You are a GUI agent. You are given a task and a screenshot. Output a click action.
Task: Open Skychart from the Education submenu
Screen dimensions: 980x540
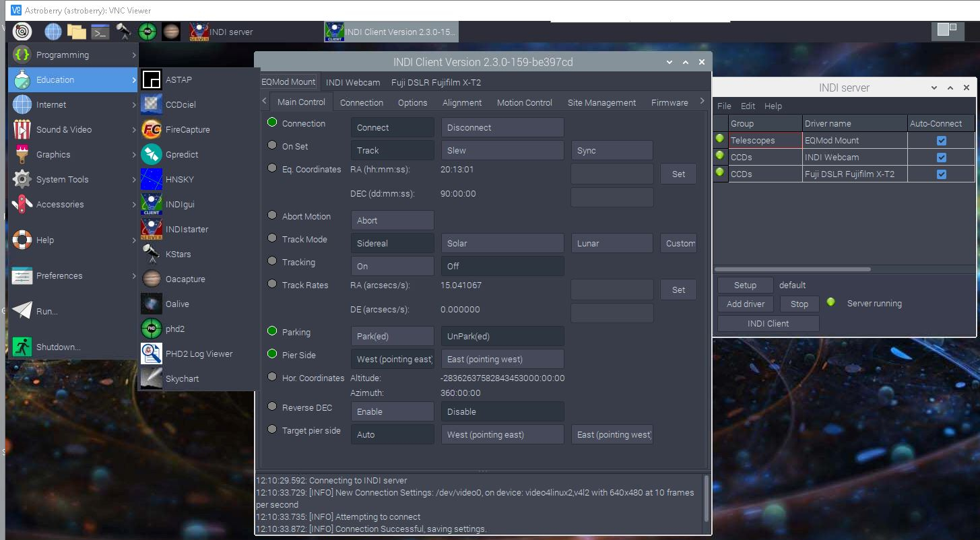[x=199, y=378]
